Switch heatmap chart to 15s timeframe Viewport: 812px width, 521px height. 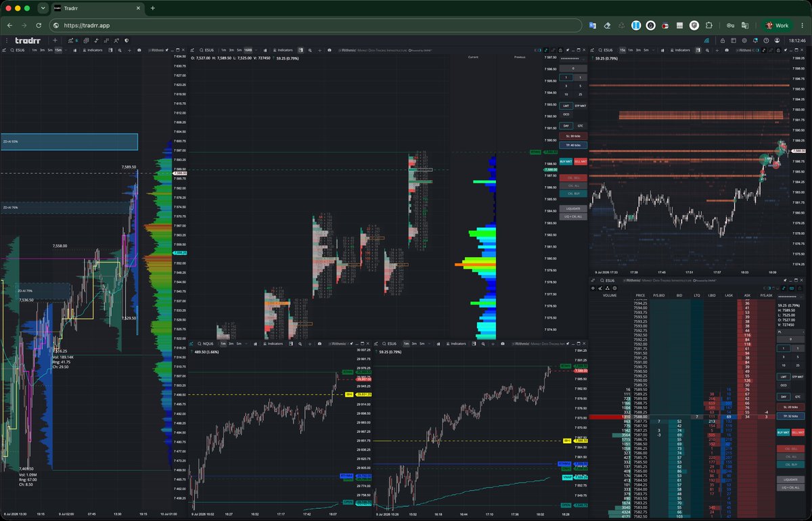622,50
